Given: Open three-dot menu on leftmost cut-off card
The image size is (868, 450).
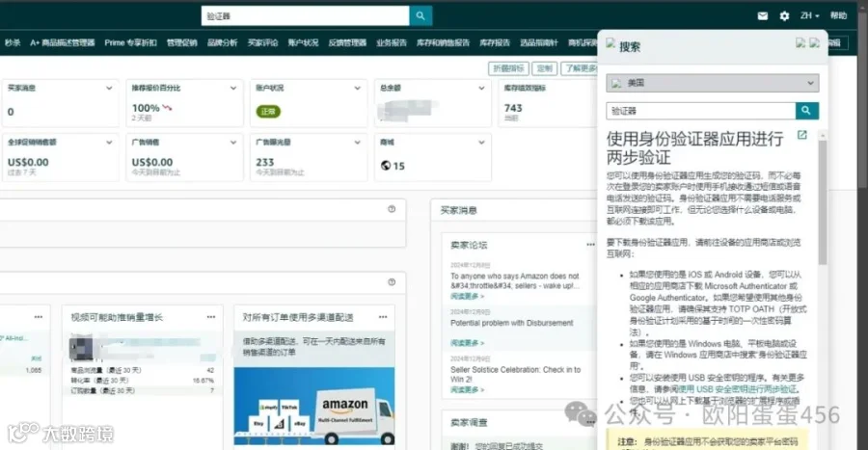Looking at the screenshot, I should point(39,317).
